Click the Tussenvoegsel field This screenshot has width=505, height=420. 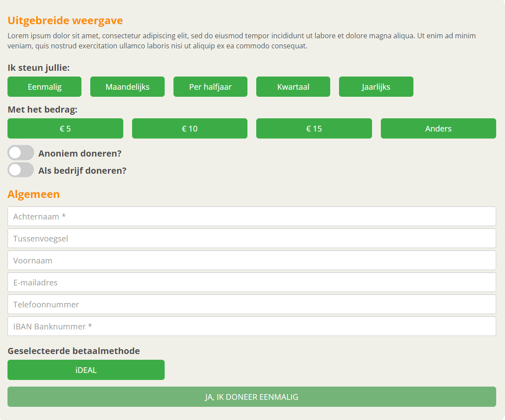[252, 238]
